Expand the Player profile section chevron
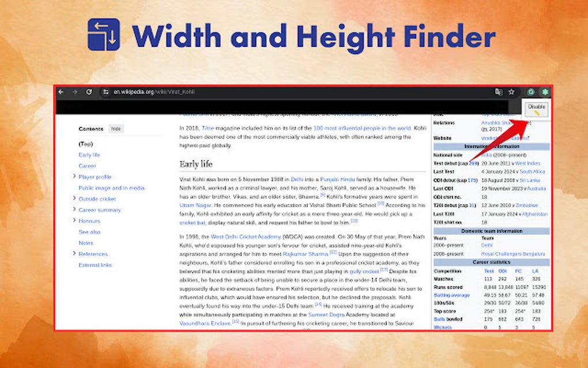Image resolution: width=588 pixels, height=368 pixels. click(74, 177)
